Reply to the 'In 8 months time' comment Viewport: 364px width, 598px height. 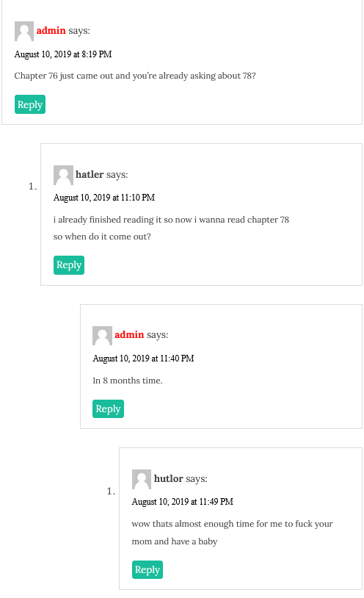109,409
